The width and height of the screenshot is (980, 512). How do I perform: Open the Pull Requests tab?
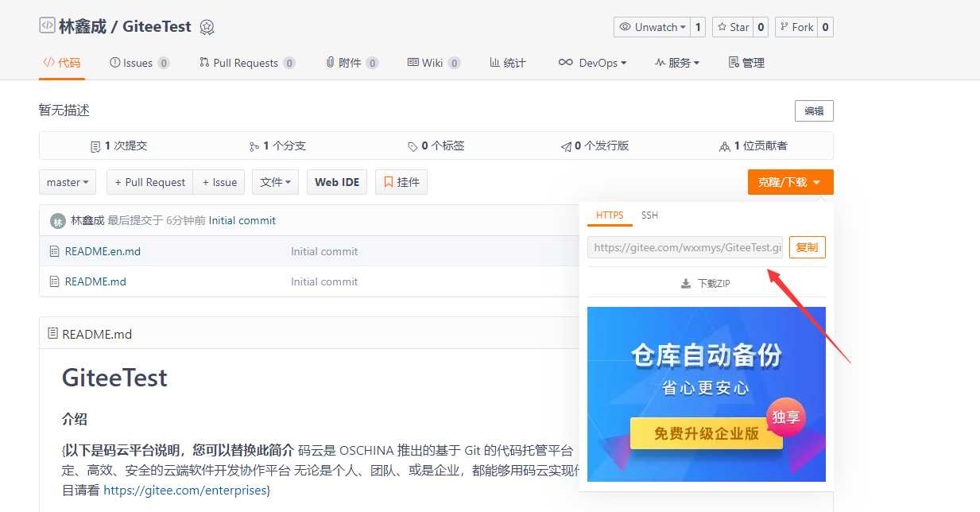pos(247,63)
